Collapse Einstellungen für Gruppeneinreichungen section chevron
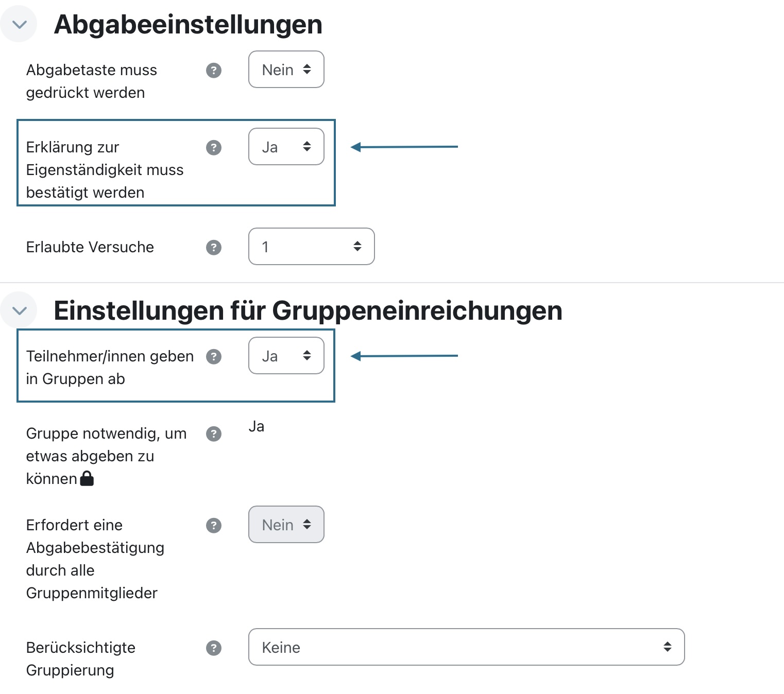The height and width of the screenshot is (694, 784). pos(19,310)
